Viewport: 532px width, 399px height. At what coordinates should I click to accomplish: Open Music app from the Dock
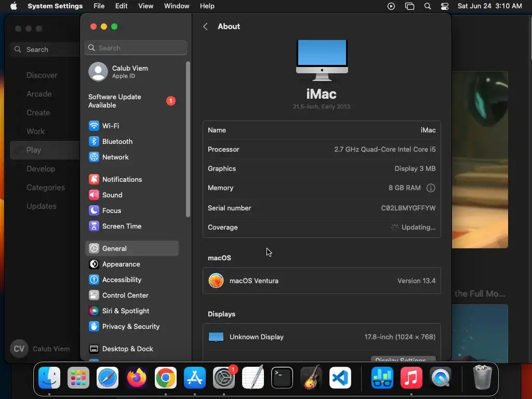tap(411, 378)
